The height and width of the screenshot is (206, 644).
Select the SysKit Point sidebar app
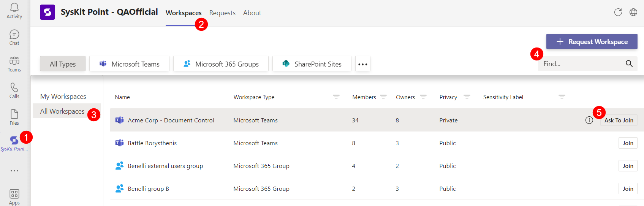[x=14, y=144]
